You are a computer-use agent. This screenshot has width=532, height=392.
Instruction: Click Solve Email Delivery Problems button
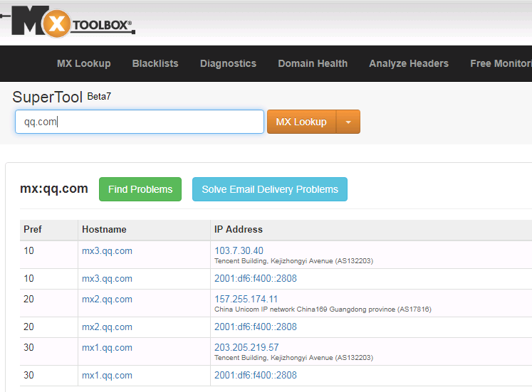pos(270,189)
